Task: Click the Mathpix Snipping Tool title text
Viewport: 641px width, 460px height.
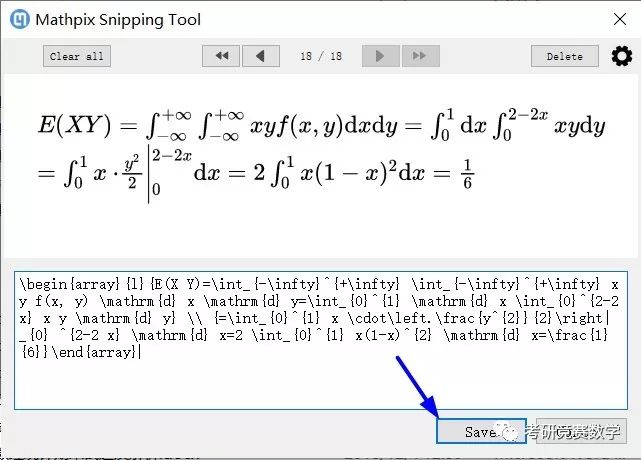Action: pyautogui.click(x=118, y=19)
